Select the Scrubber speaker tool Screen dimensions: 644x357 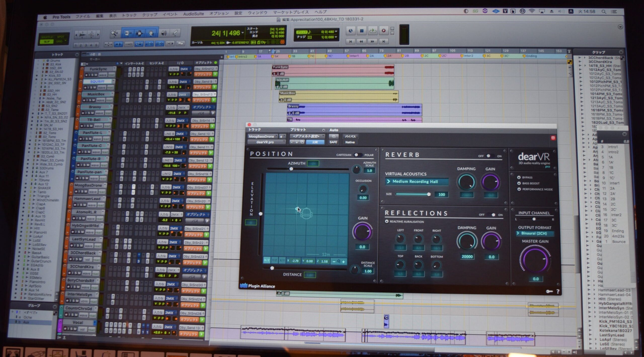tap(164, 33)
